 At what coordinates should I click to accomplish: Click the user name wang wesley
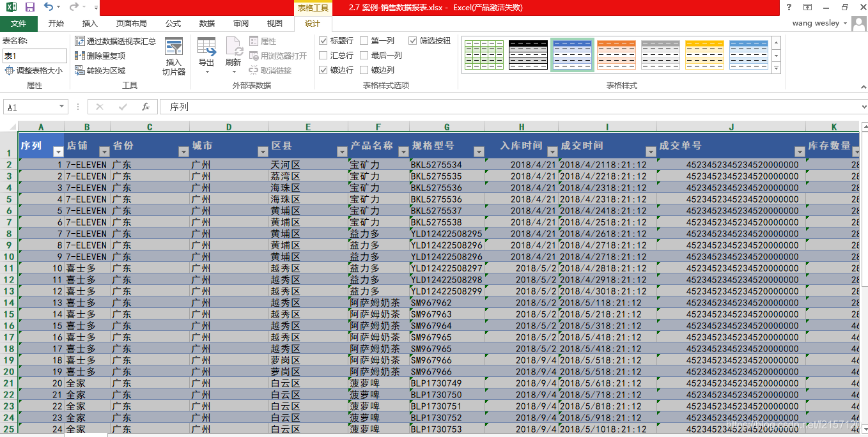(816, 23)
